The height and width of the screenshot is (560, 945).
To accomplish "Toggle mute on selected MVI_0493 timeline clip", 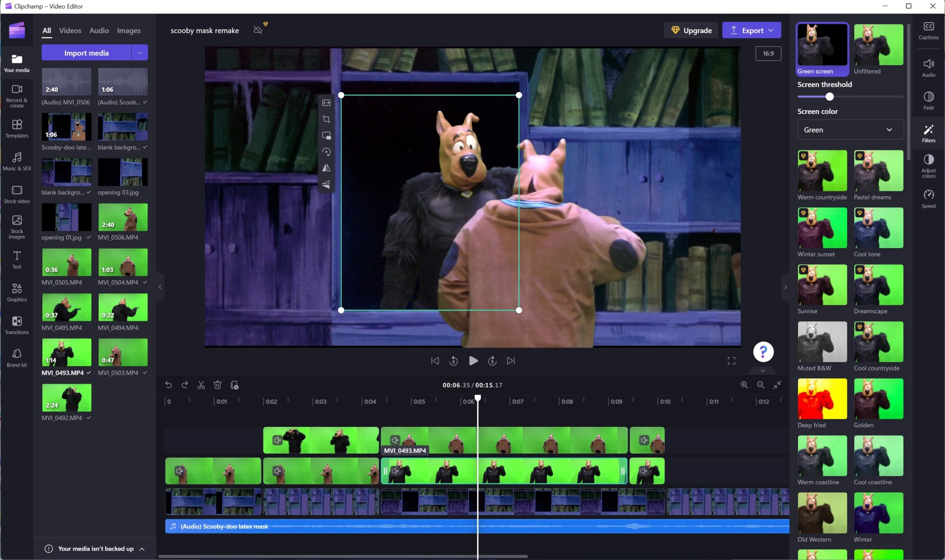I will (395, 471).
